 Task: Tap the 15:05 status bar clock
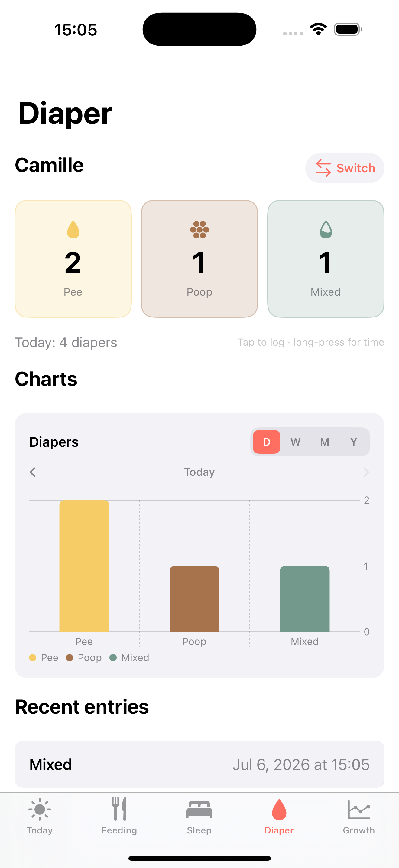click(x=76, y=30)
